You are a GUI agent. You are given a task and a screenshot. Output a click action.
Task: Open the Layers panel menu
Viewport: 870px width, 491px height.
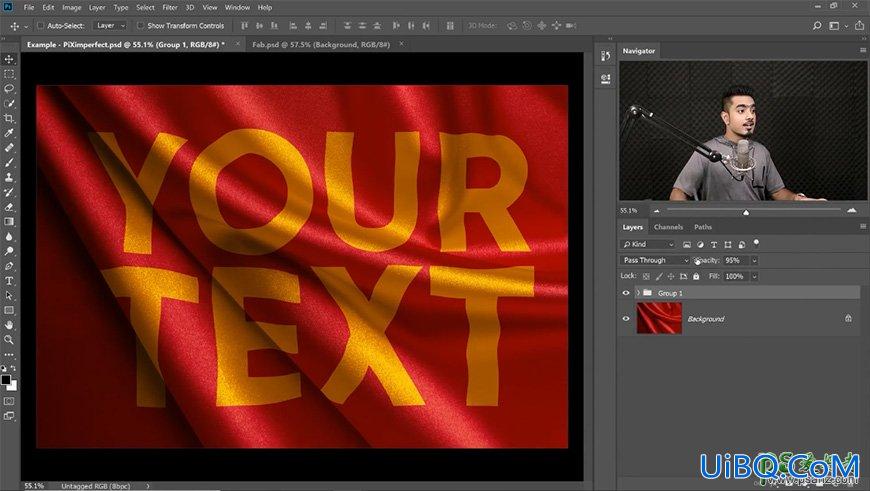pos(863,226)
